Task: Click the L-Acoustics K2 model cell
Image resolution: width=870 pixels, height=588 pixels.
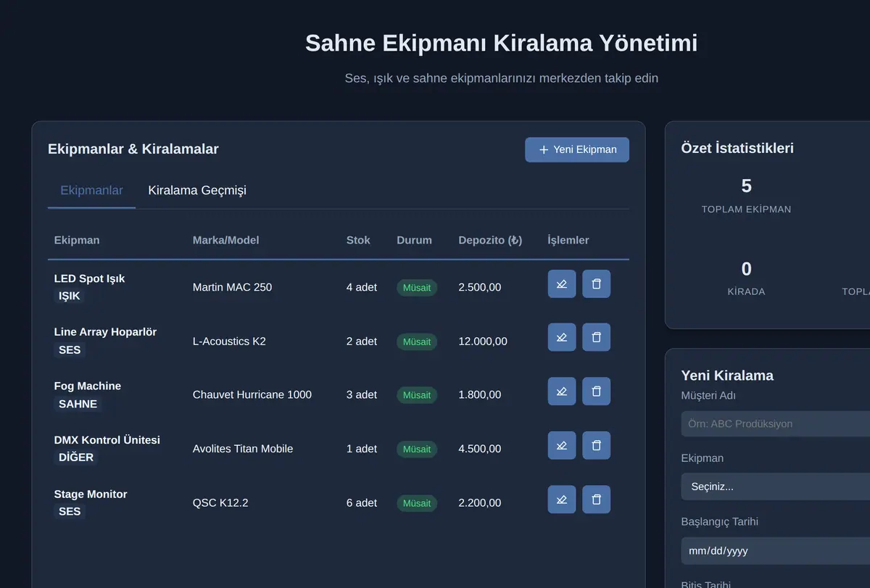Action: click(229, 341)
